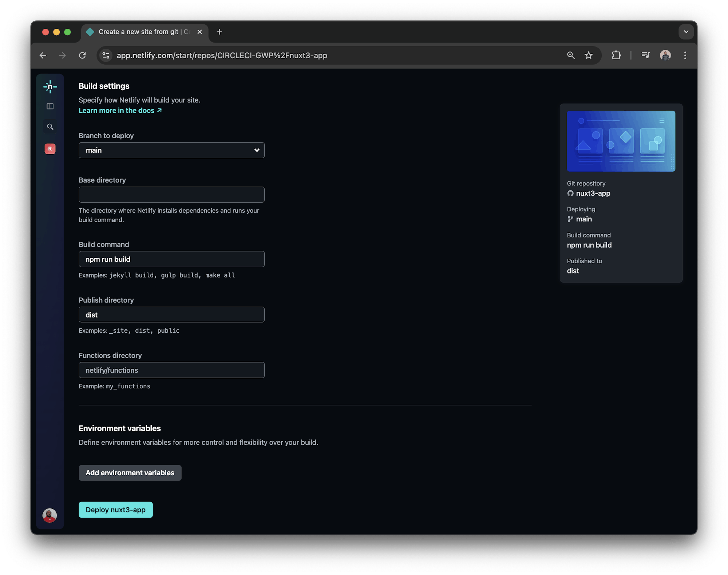
Task: Open search from the sidebar magnifier icon
Action: (x=50, y=127)
